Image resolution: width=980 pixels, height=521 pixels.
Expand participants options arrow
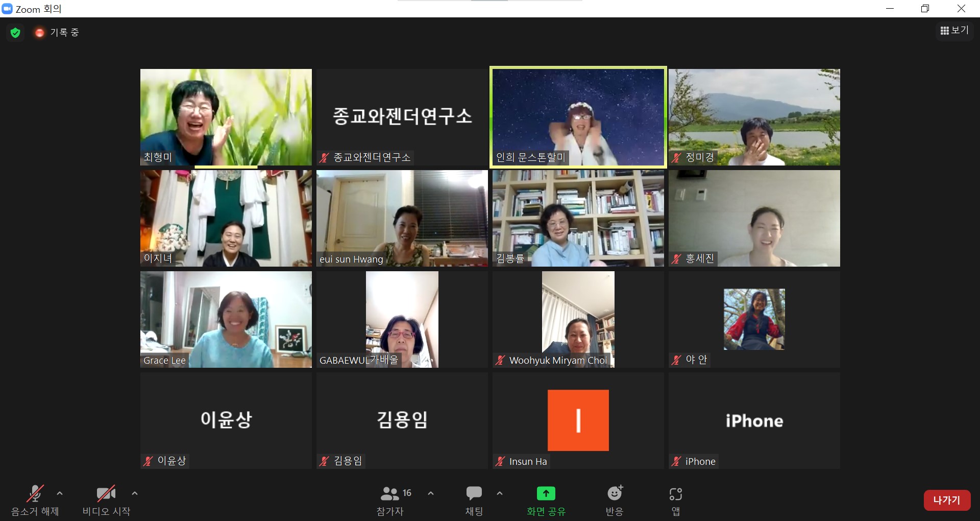point(431,493)
